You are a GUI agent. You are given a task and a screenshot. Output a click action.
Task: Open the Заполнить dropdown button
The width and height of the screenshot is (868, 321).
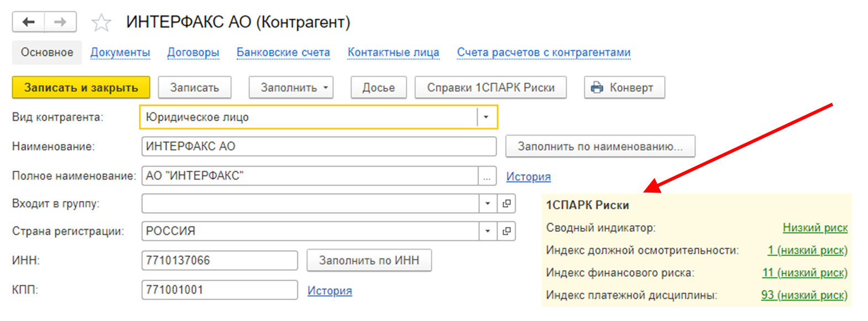tap(291, 87)
